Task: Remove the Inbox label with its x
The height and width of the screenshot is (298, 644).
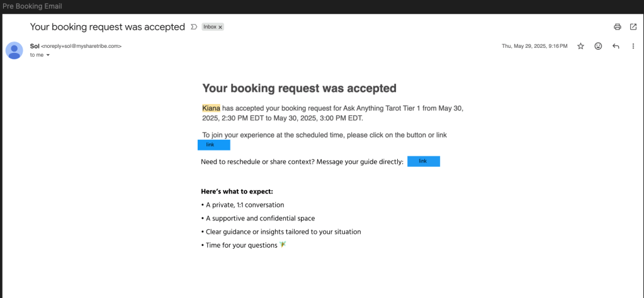Action: click(220, 28)
